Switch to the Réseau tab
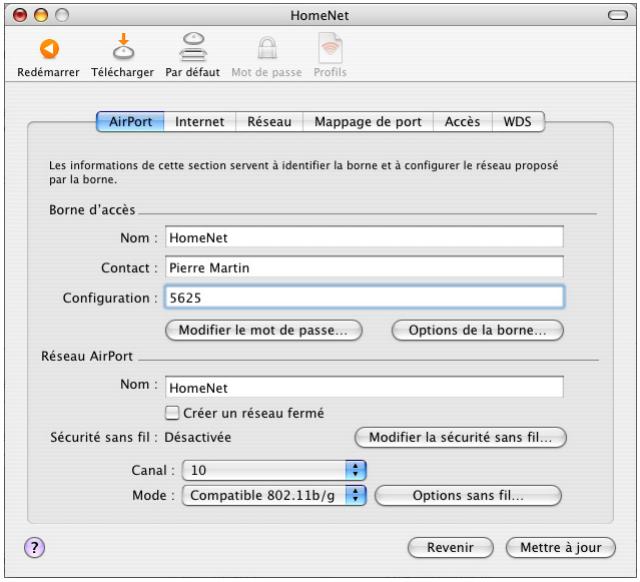This screenshot has width=640, height=582. (269, 122)
